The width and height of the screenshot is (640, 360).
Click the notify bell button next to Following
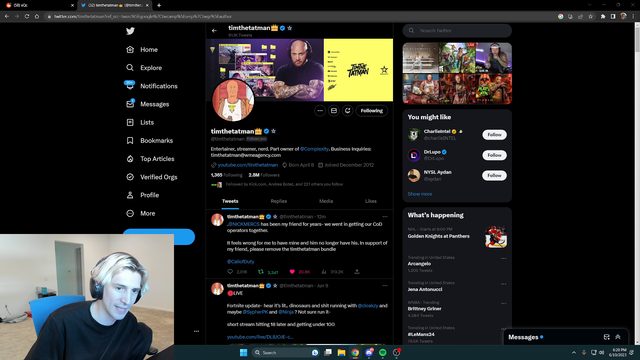tap(347, 111)
